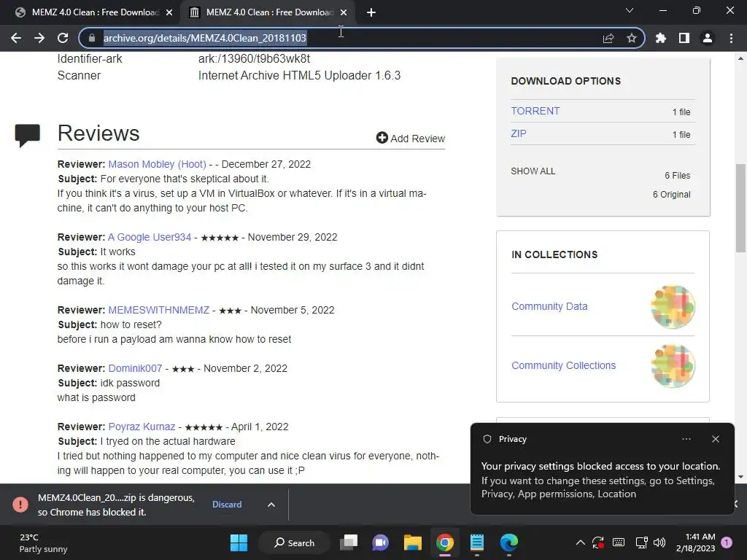Bookmark this tab with star icon
This screenshot has width=747, height=560.
click(632, 38)
